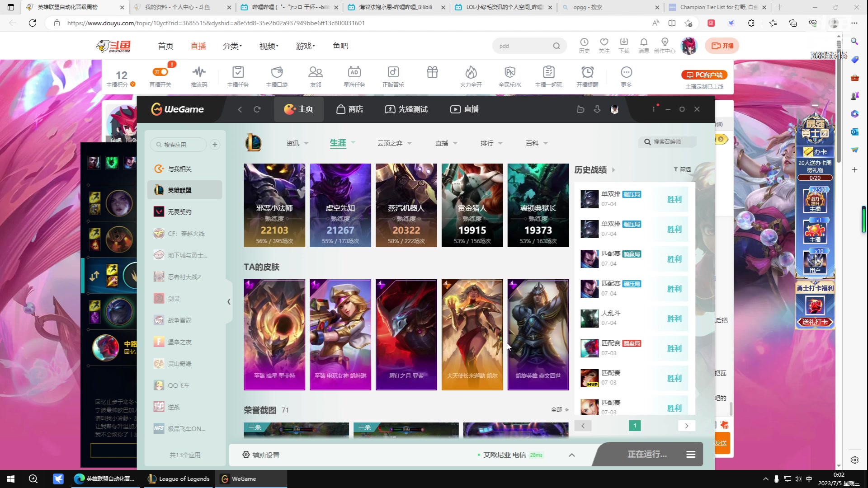Open Douyu 下载 download icon
Image resolution: width=868 pixels, height=488 pixels.
[x=624, y=45]
